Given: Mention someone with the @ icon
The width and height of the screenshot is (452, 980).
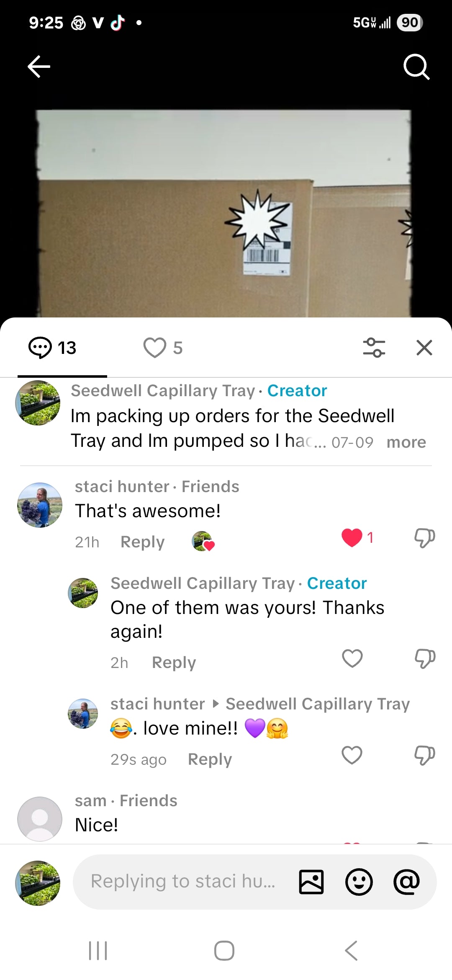Looking at the screenshot, I should click(x=406, y=882).
